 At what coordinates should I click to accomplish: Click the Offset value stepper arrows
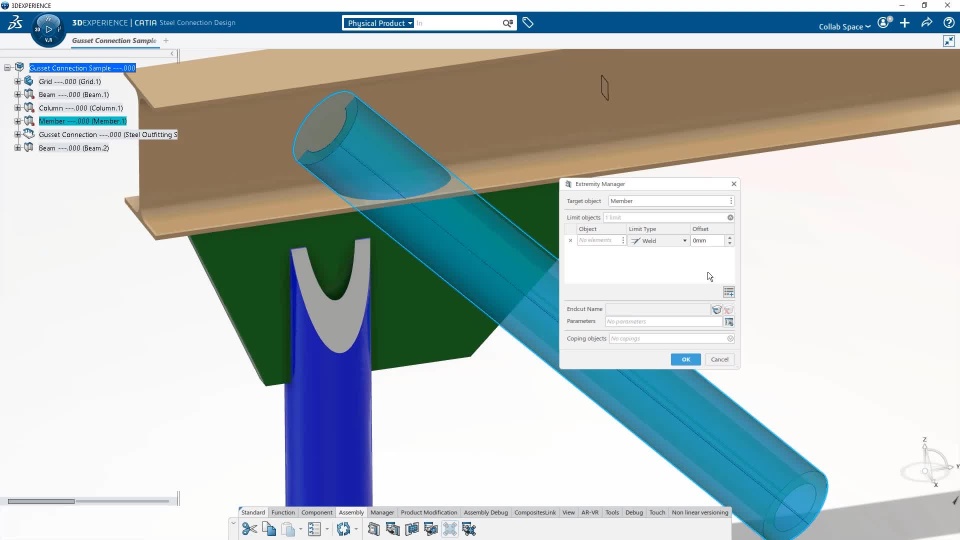click(729, 241)
